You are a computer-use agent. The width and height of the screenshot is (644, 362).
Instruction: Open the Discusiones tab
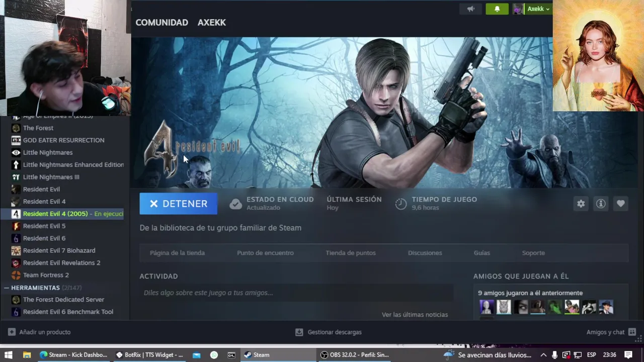[425, 253]
